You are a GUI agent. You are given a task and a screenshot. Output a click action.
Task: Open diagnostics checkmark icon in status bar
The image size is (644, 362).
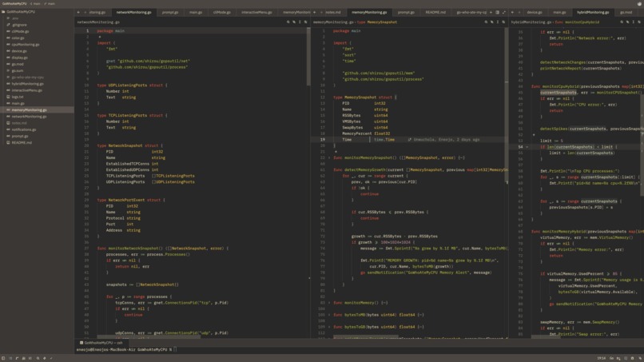[51, 358]
